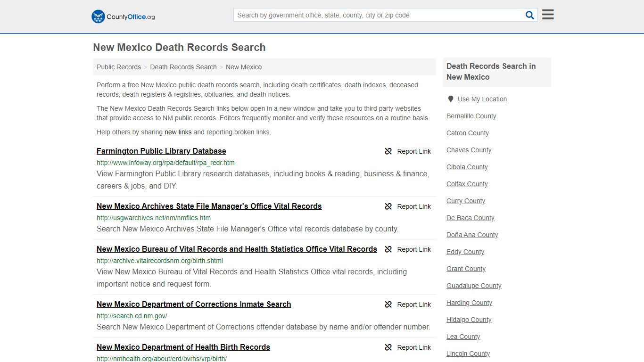644x362 pixels.
Task: Click the 'New Mexico Death Records Search' heading
Action: click(179, 47)
